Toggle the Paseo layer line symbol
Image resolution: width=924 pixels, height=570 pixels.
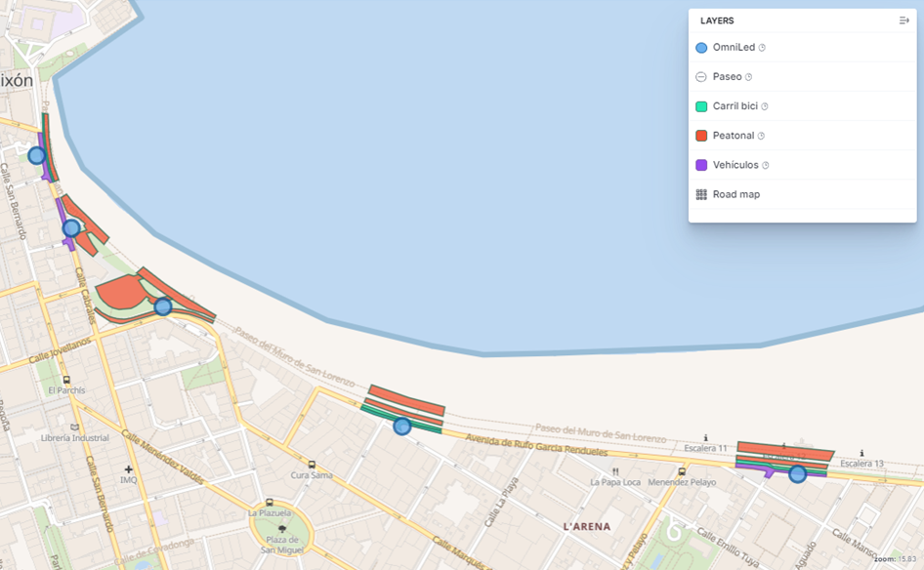point(701,77)
